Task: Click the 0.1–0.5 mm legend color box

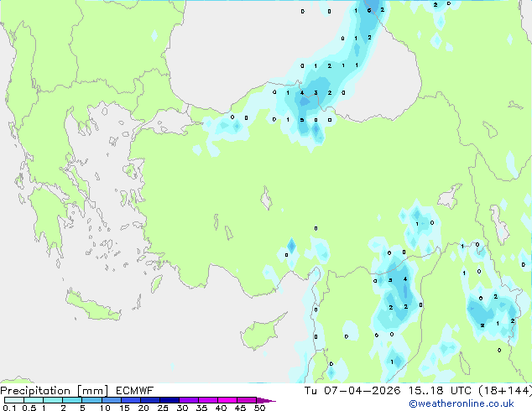Action: click(x=14, y=400)
